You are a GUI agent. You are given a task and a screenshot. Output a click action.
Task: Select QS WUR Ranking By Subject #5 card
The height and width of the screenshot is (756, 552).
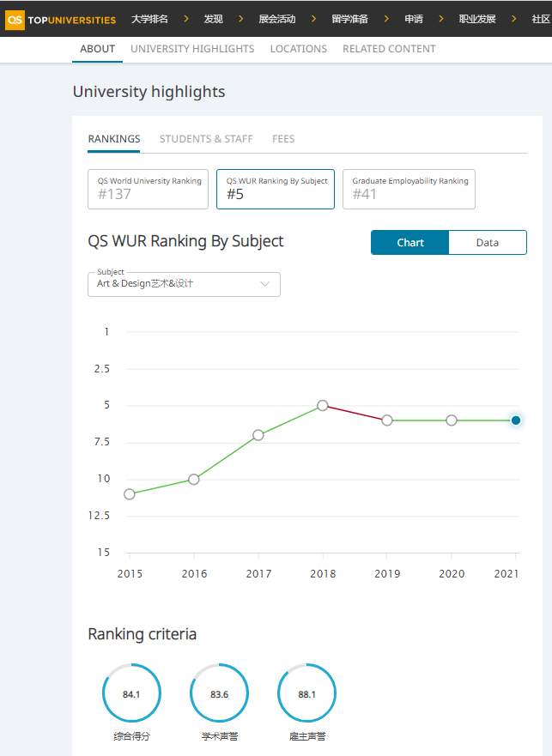point(276,189)
